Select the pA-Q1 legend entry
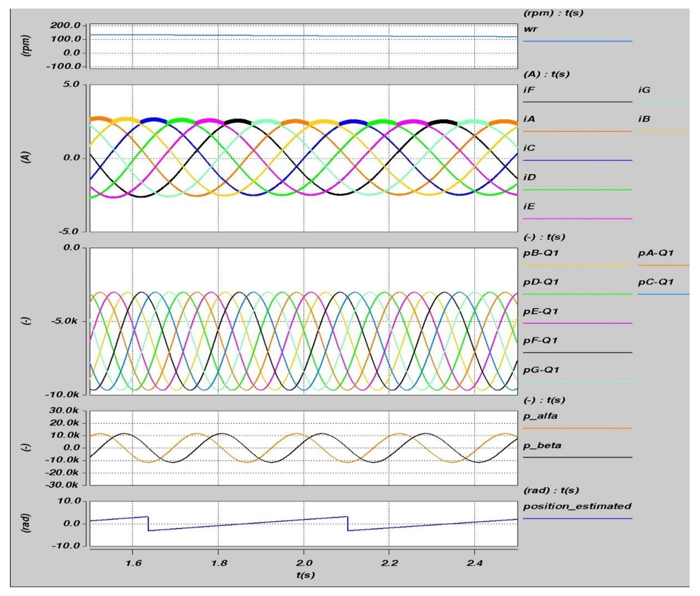Screen dimensions: 700x596 [655, 253]
